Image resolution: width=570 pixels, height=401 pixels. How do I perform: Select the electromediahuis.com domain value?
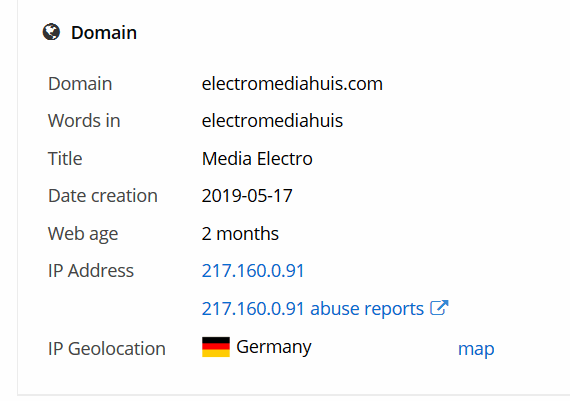pos(292,84)
